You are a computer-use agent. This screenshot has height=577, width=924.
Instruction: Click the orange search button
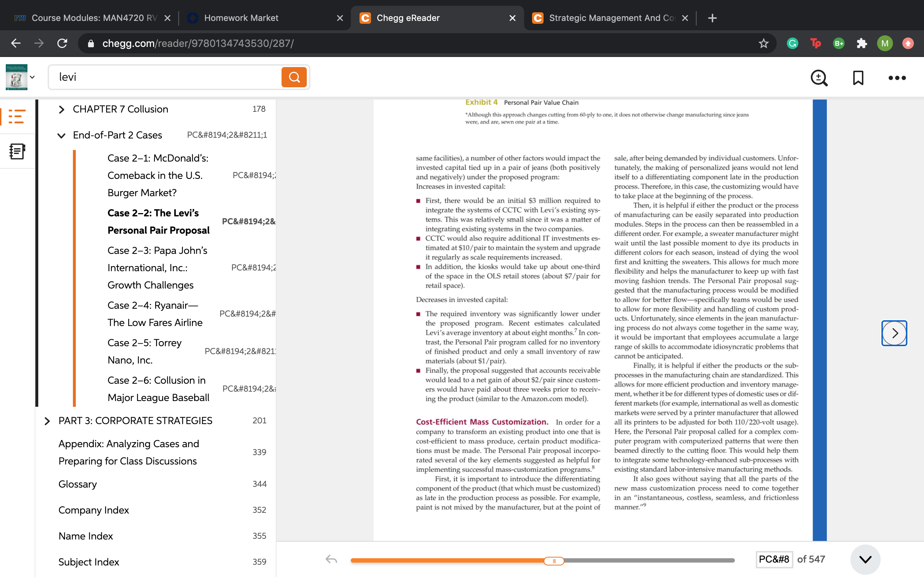(x=294, y=77)
